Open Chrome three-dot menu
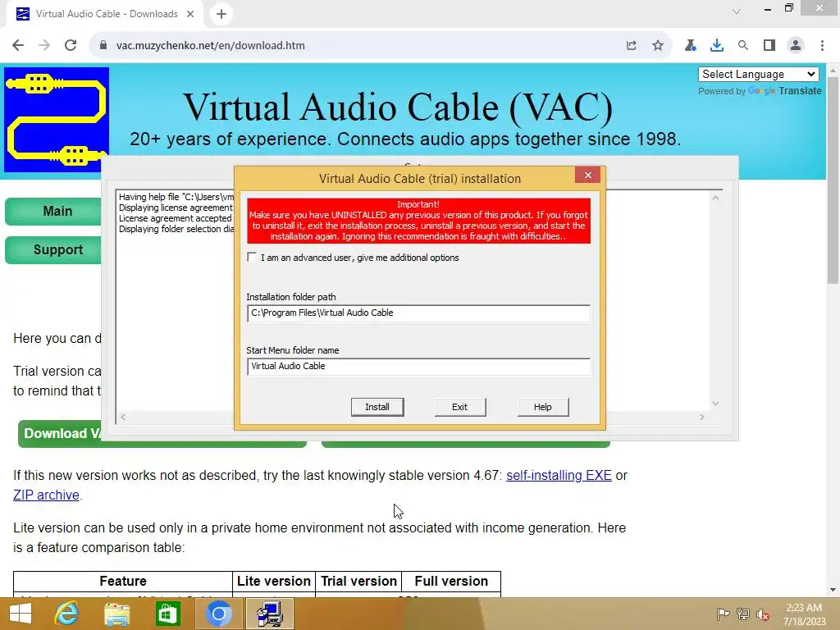This screenshot has height=630, width=840. point(822,46)
